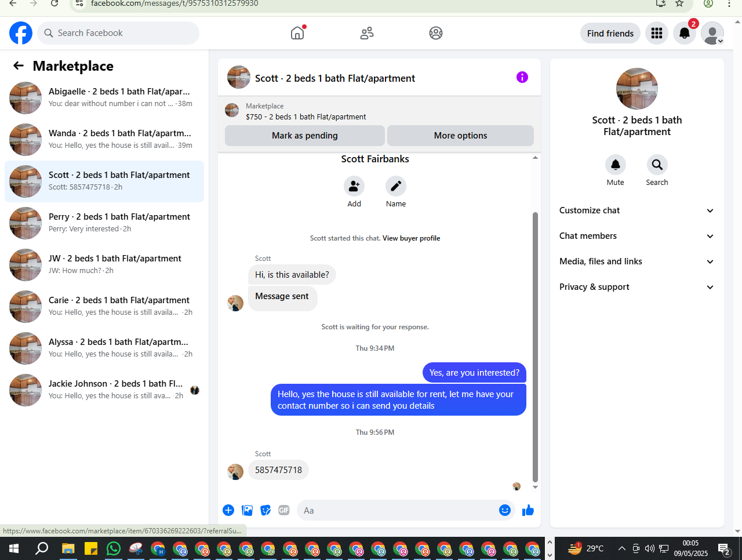Reload page with browser refresh icon

pyautogui.click(x=54, y=3)
